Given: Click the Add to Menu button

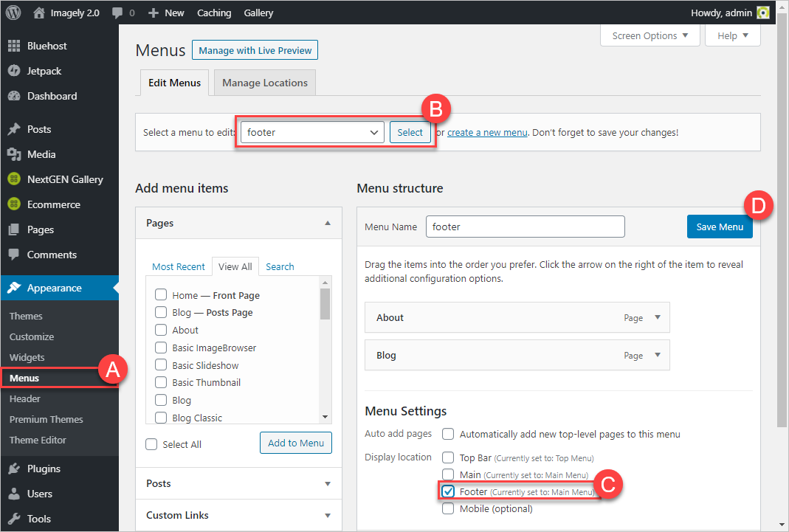Looking at the screenshot, I should point(296,443).
